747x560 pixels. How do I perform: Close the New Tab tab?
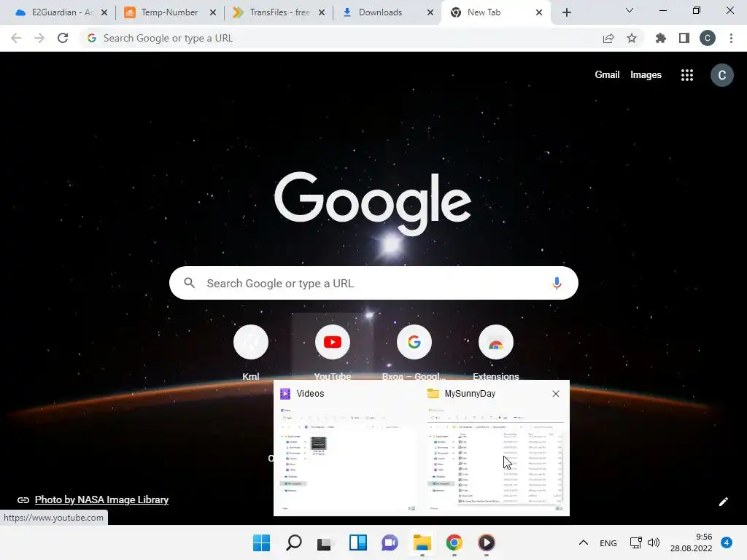(x=539, y=13)
